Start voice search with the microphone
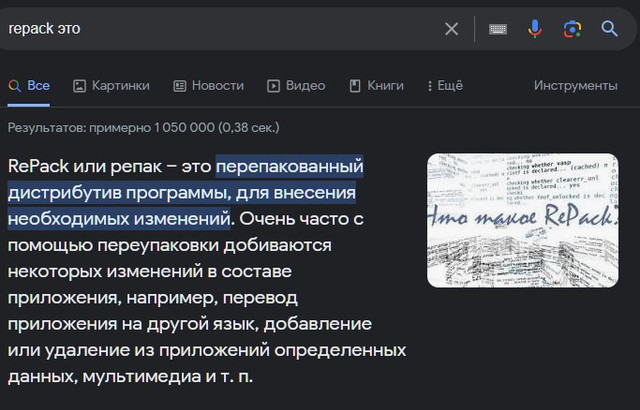Screen dimensions: 640x410 point(535,29)
